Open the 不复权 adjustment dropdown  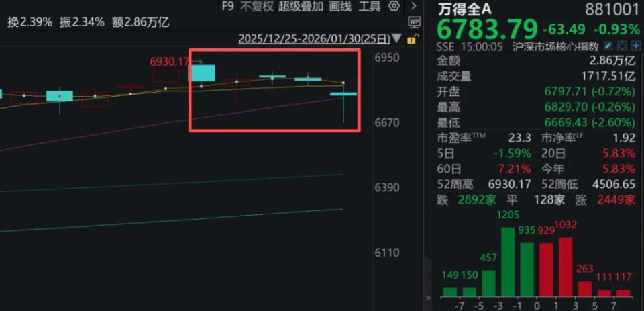click(x=257, y=6)
